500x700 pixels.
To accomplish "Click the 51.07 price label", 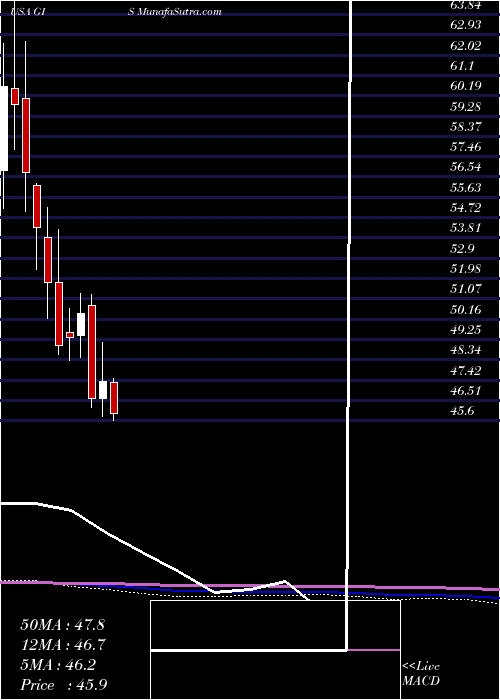I will tap(466, 289).
